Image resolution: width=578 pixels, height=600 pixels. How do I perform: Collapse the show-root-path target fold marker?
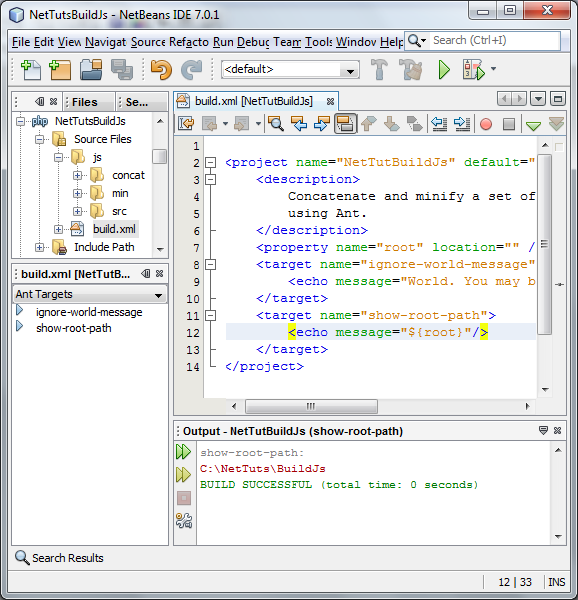click(x=210, y=316)
